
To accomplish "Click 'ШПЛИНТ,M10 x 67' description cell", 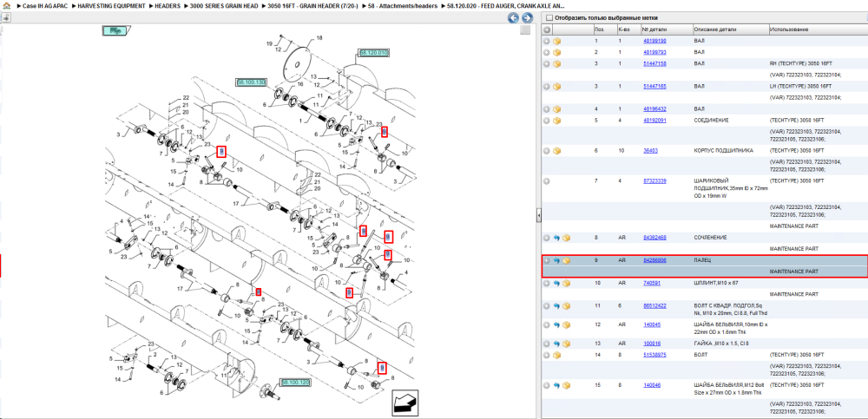I will pos(716,283).
